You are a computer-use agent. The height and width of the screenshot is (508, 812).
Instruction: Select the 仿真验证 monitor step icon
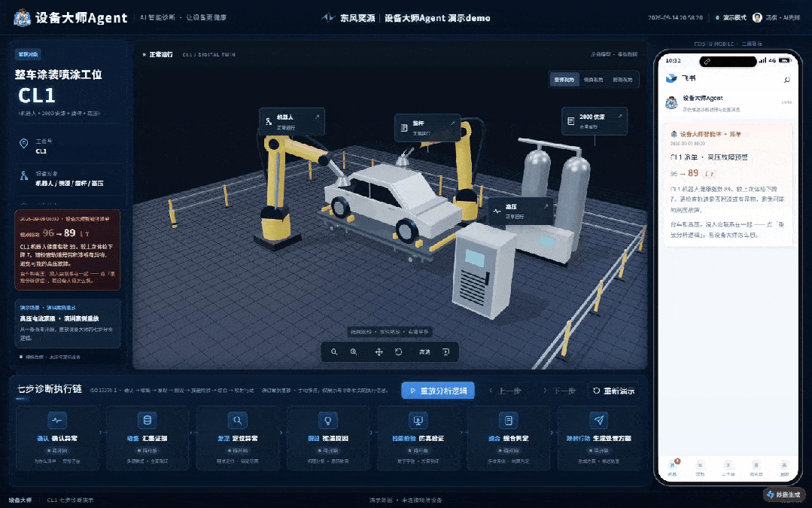[418, 421]
